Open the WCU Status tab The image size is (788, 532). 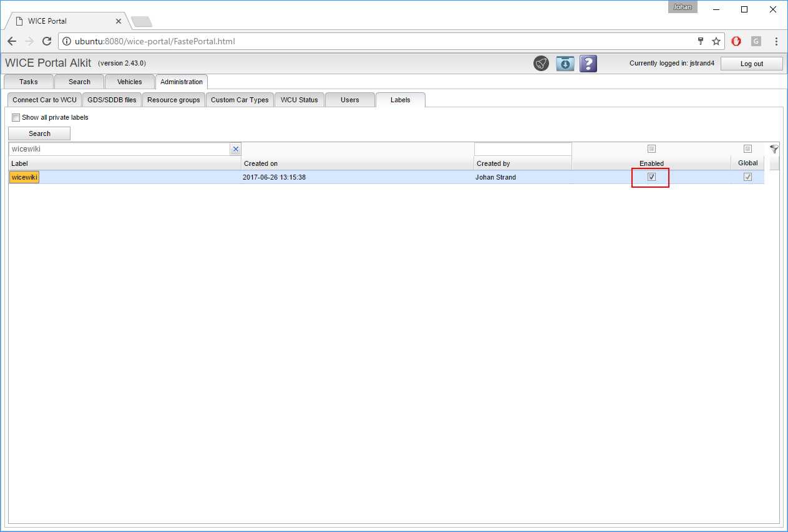pyautogui.click(x=299, y=100)
